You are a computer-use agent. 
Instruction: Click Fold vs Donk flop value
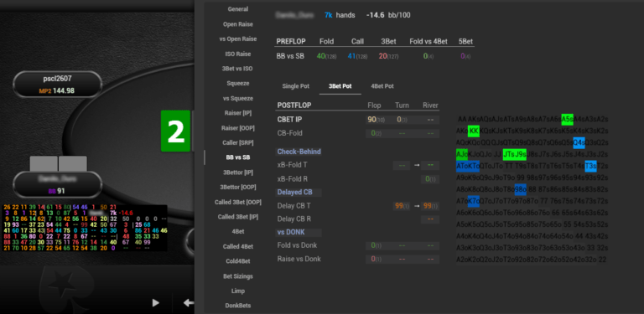(x=375, y=245)
